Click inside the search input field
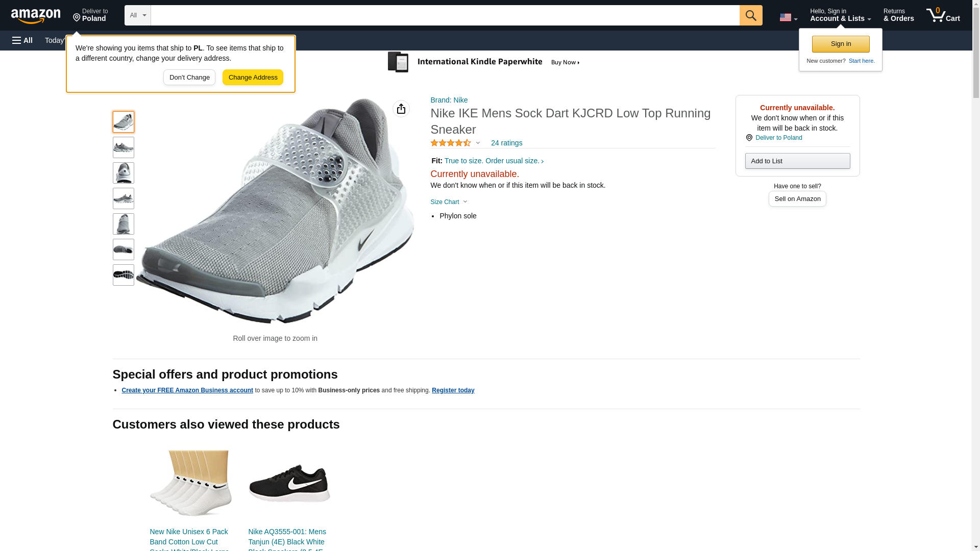 tap(444, 15)
